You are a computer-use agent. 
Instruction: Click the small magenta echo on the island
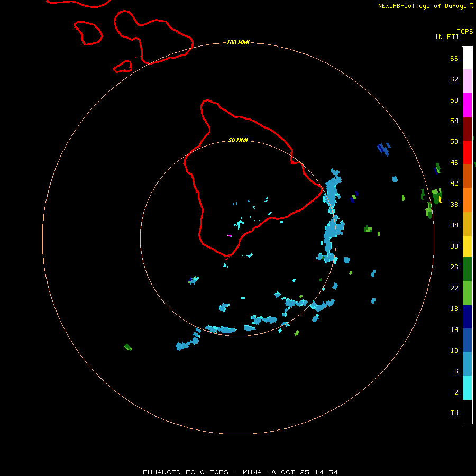[x=230, y=235]
